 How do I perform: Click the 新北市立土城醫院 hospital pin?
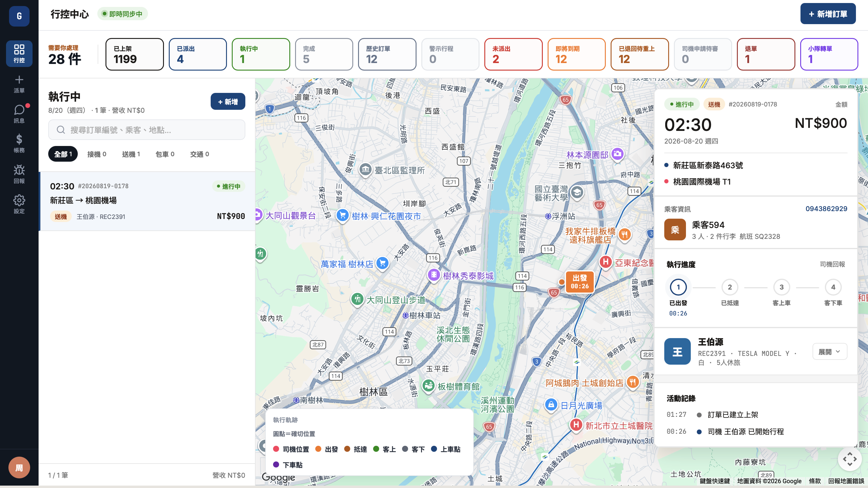[576, 425]
